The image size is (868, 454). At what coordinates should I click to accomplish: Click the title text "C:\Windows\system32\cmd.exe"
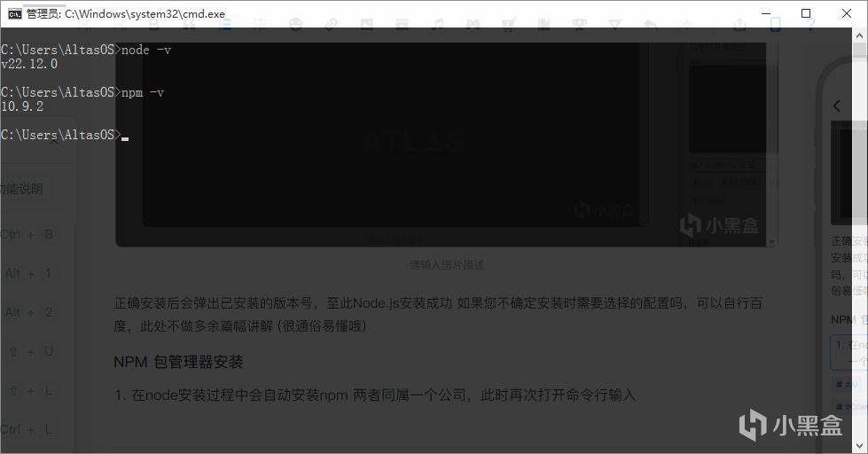[145, 14]
